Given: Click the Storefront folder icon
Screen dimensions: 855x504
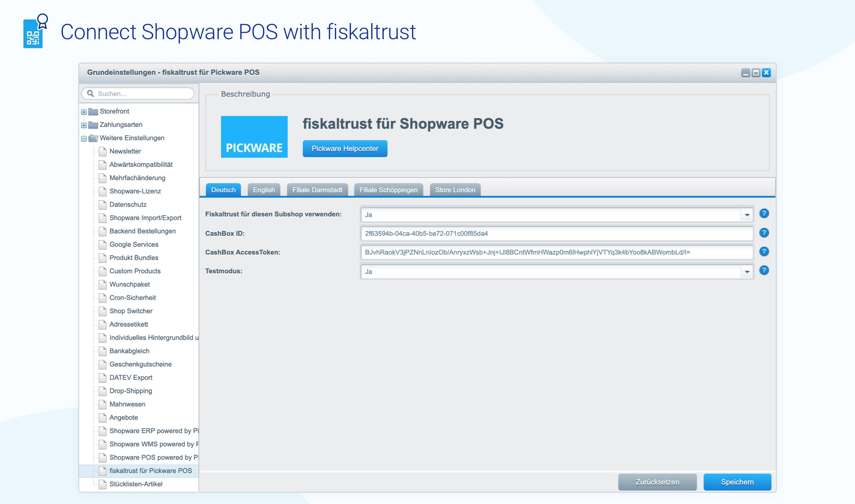Looking at the screenshot, I should (93, 111).
